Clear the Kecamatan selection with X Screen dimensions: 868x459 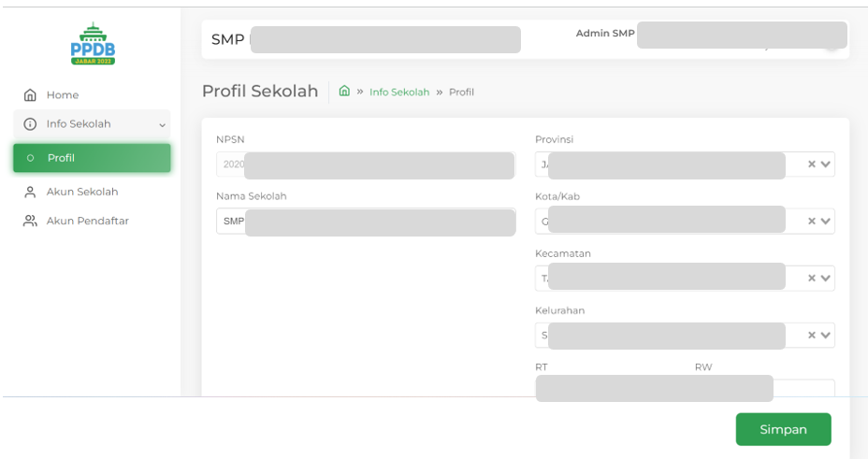[812, 279]
